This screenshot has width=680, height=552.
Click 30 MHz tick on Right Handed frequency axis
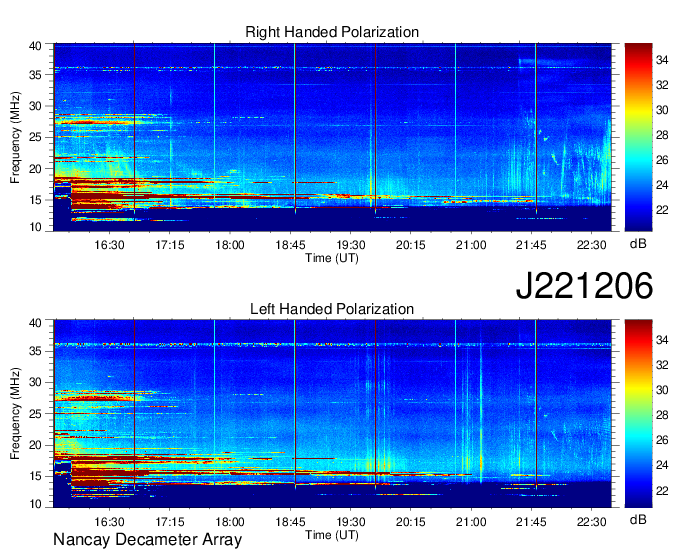(x=35, y=106)
